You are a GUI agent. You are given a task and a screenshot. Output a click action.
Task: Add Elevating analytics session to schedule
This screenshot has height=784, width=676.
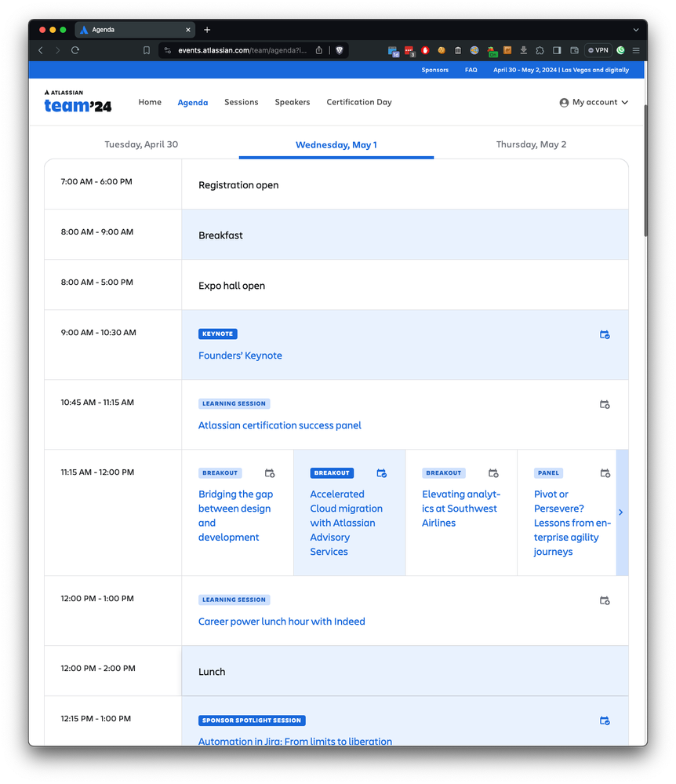pos(493,473)
